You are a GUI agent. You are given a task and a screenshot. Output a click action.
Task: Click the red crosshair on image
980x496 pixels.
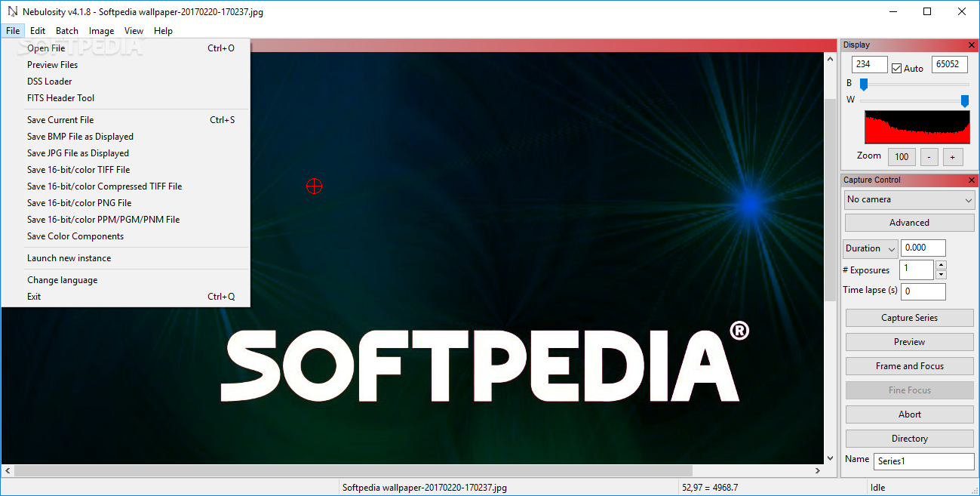(x=314, y=186)
